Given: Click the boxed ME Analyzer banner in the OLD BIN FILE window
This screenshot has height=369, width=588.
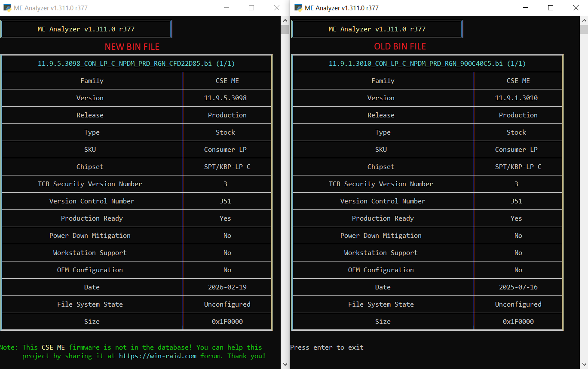Looking at the screenshot, I should pyautogui.click(x=377, y=29).
